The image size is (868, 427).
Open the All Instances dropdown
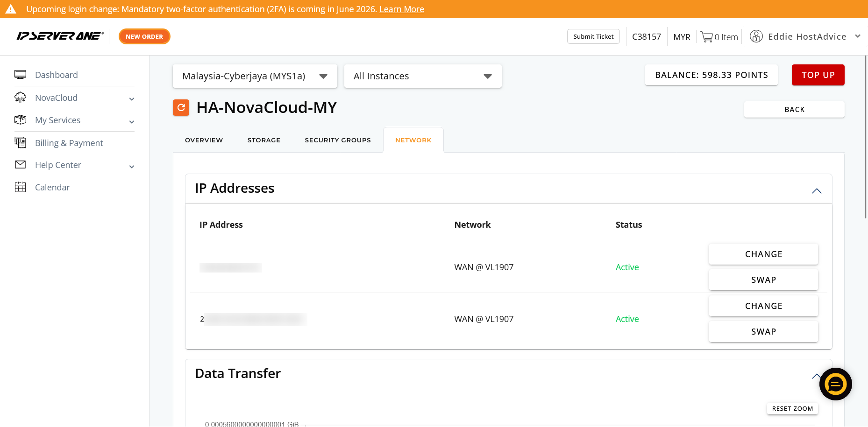tap(423, 76)
